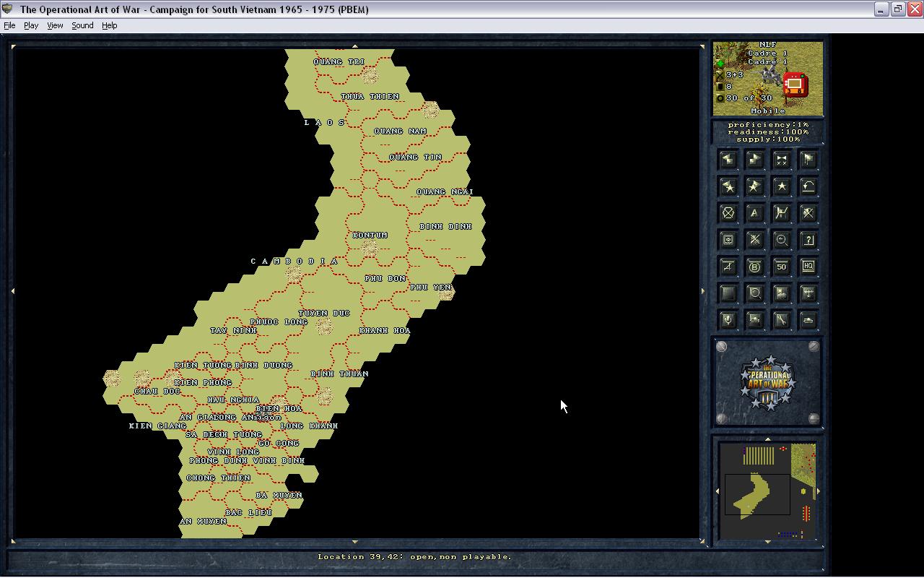Open the Help menu
Image resolution: width=924 pixels, height=578 pixels.
tap(109, 25)
